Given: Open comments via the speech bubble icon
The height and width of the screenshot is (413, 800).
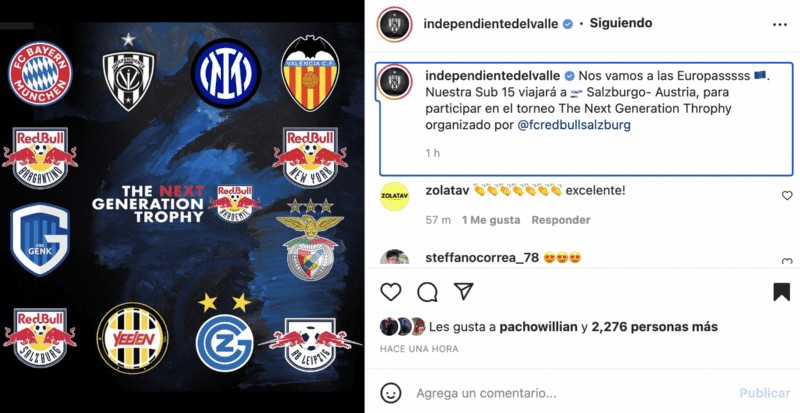Looking at the screenshot, I should point(427,291).
